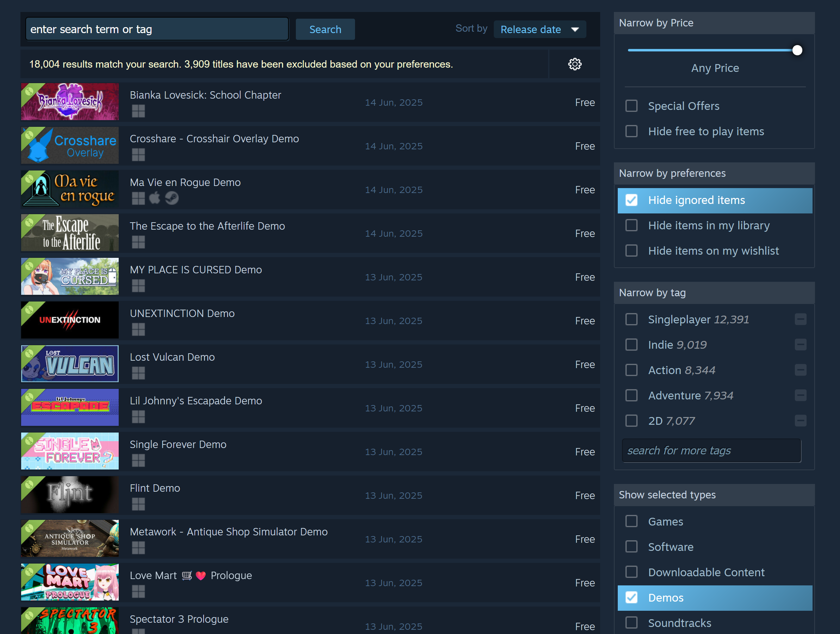Click Windows icon under Lost Vulcan Demo
This screenshot has width=840, height=634.
[138, 373]
